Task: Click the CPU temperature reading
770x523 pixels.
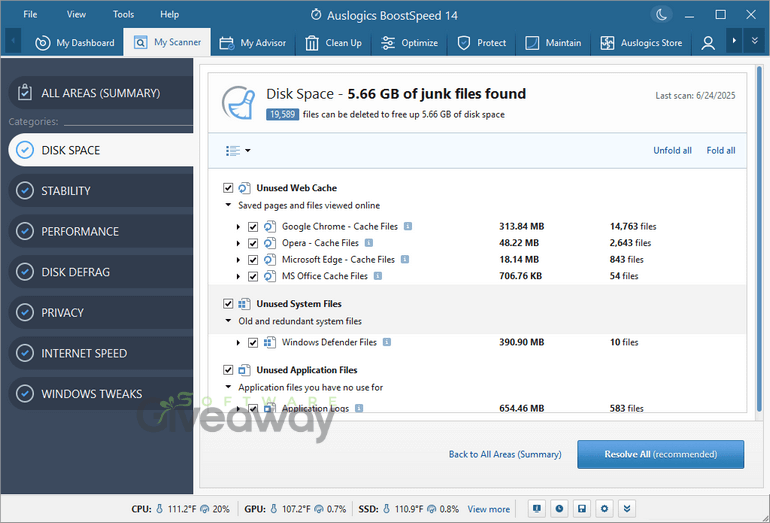Action: pyautogui.click(x=182, y=509)
